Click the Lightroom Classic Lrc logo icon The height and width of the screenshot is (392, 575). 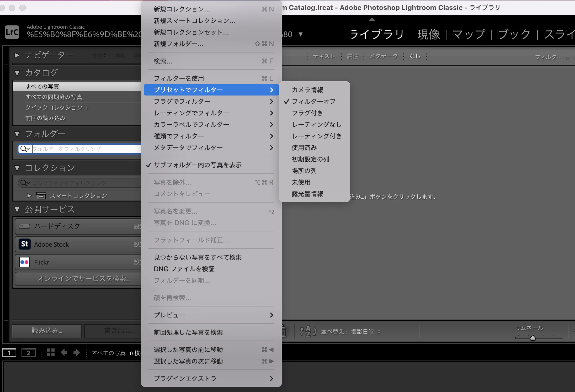pyautogui.click(x=12, y=32)
